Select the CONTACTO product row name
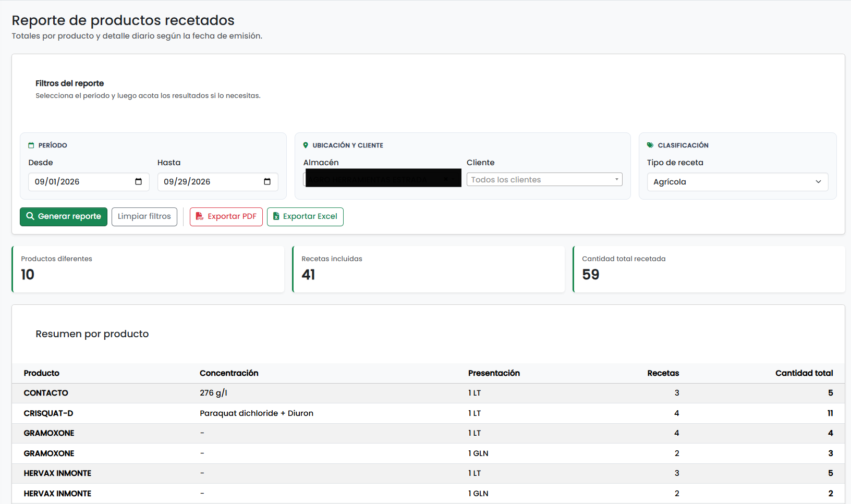Screen dimensions: 851x504 coord(46,393)
